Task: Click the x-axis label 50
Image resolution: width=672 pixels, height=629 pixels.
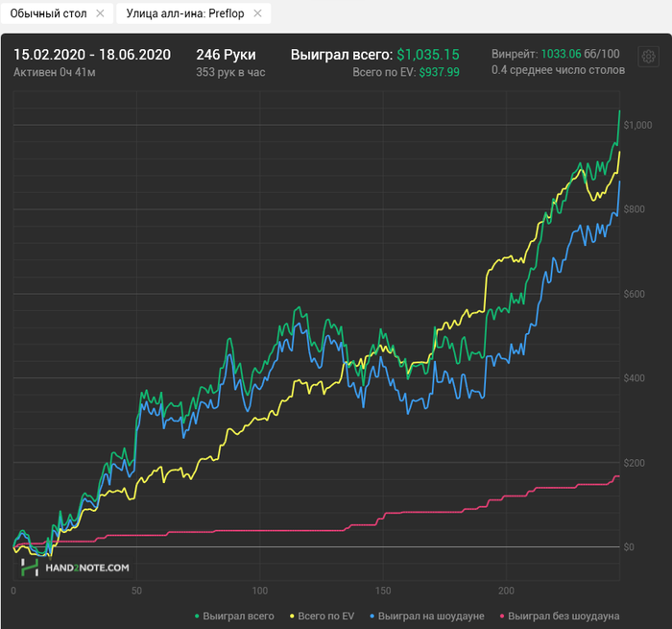Action: coord(136,591)
